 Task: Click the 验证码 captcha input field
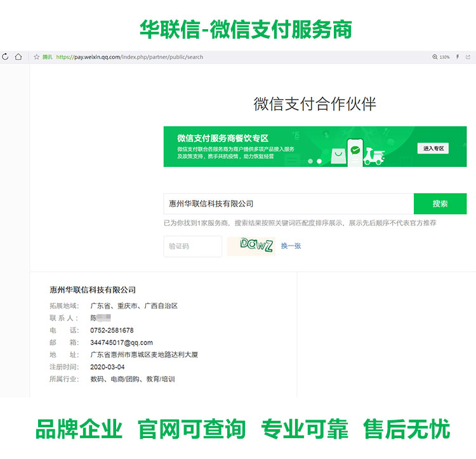[193, 246]
